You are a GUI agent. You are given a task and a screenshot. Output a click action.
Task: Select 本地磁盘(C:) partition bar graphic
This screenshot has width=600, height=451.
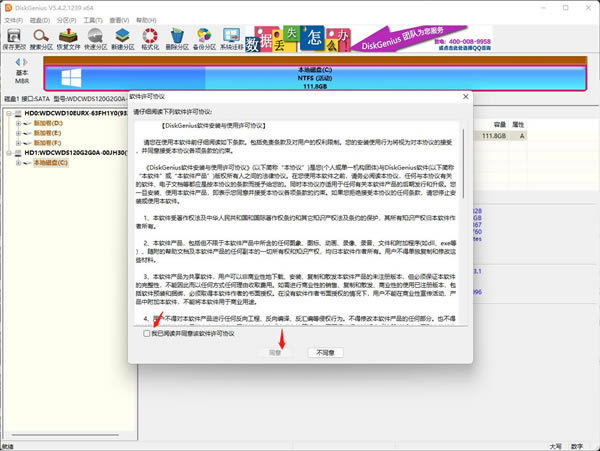click(315, 78)
